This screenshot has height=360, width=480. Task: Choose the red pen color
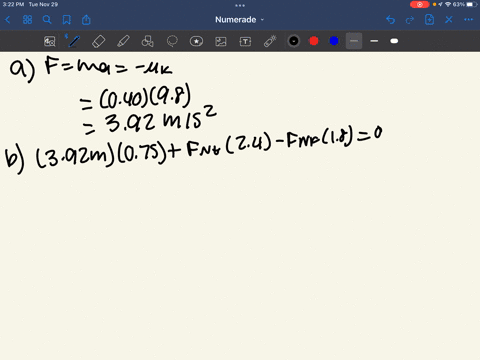click(314, 41)
